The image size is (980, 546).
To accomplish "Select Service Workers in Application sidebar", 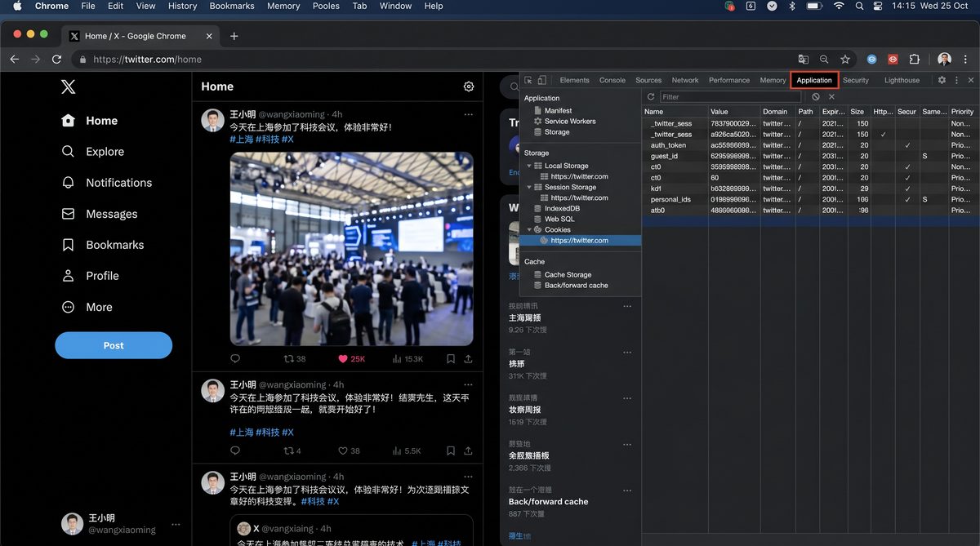I will click(565, 121).
